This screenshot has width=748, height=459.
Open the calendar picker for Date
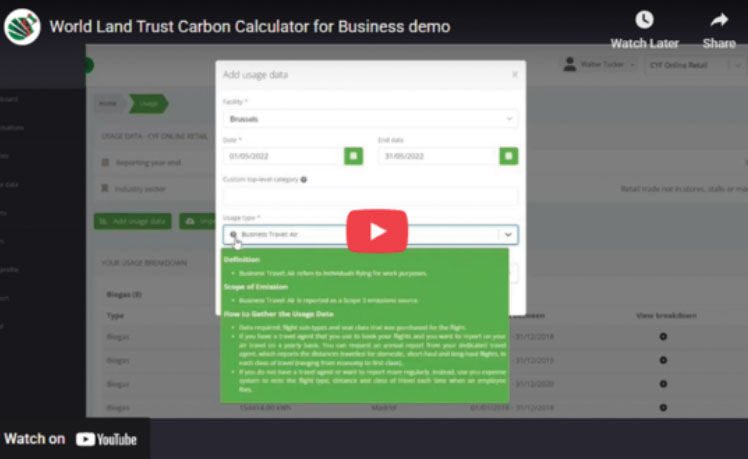tap(353, 156)
